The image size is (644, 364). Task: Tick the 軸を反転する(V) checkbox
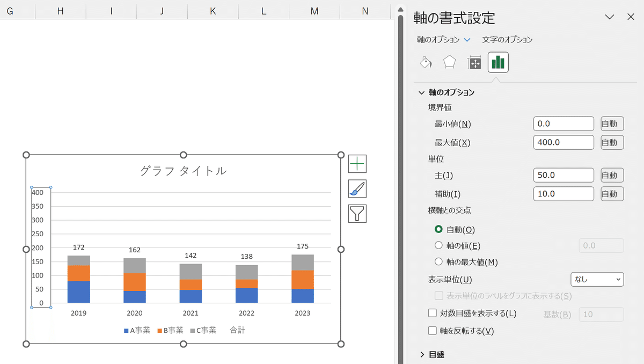(432, 331)
